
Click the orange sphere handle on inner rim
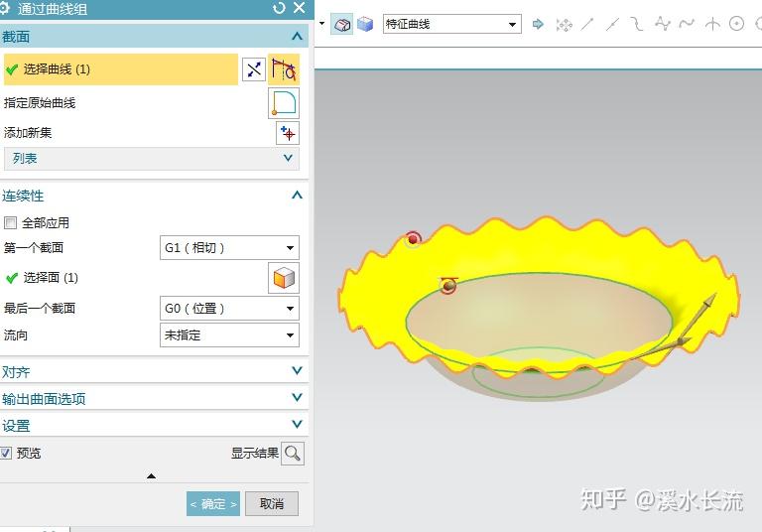(448, 286)
